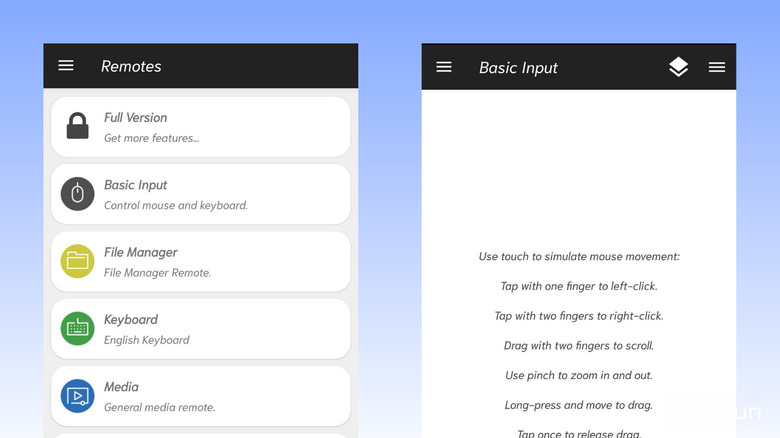Open the Full Version list entry title
780x438 pixels.
pos(135,117)
